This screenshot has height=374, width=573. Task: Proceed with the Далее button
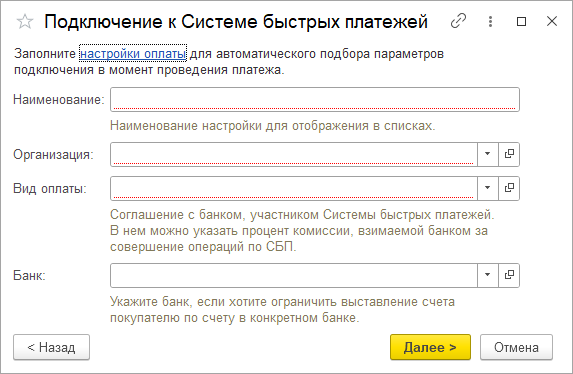(x=430, y=347)
